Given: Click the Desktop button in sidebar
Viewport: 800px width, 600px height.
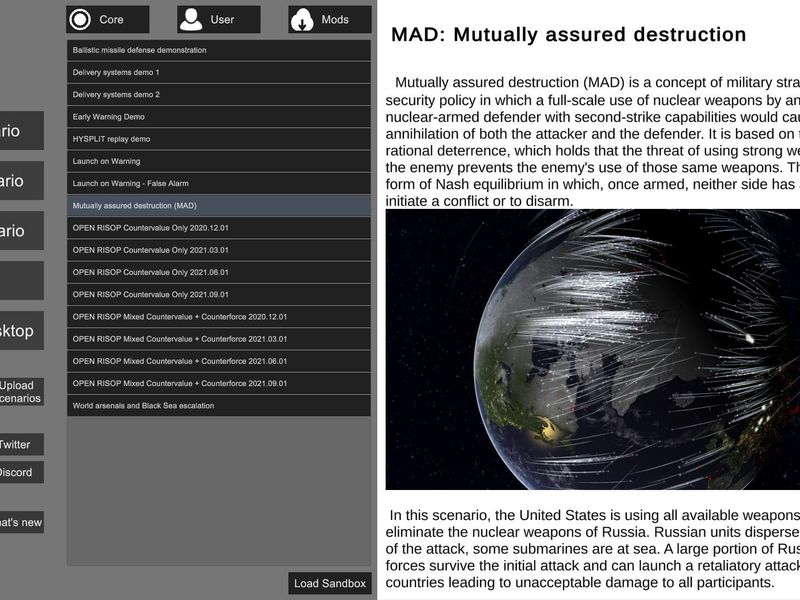Looking at the screenshot, I should point(21,331).
